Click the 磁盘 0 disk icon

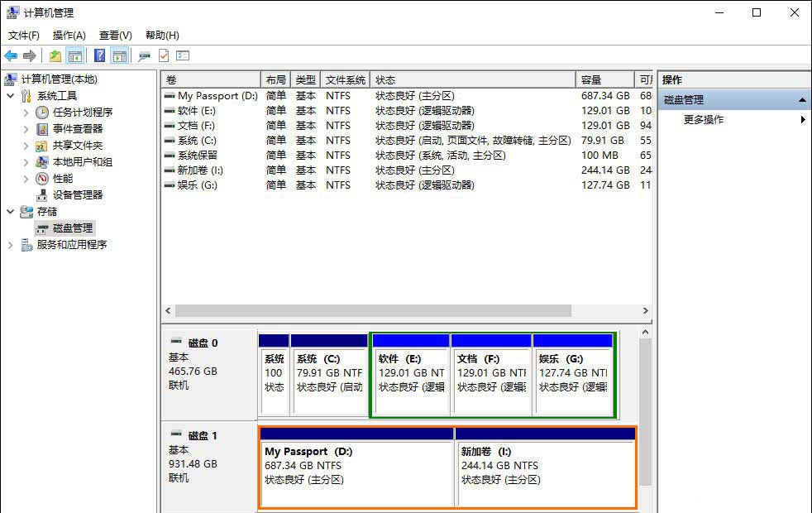(x=176, y=342)
